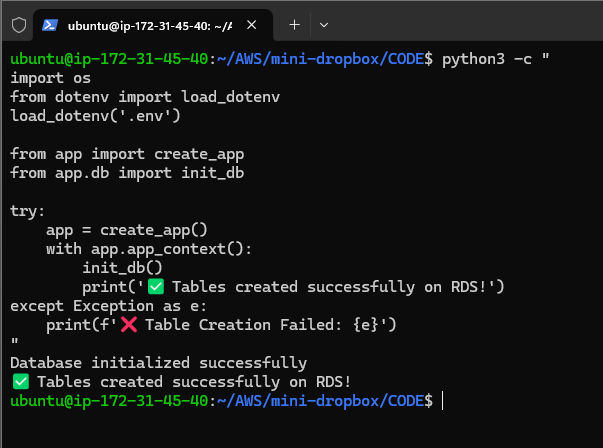Click the 'Database initialized successfully' output line
Viewport: 603px width, 448px height.
point(158,363)
